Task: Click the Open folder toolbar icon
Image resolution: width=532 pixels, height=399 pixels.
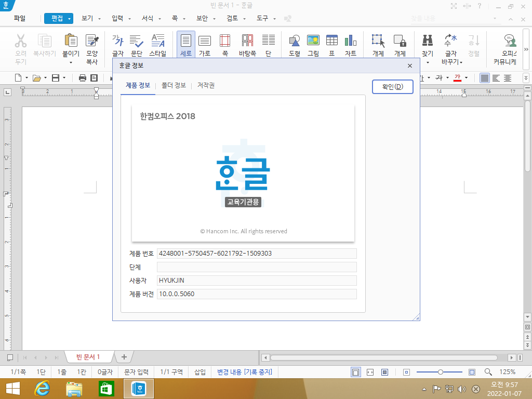Action: click(x=37, y=78)
